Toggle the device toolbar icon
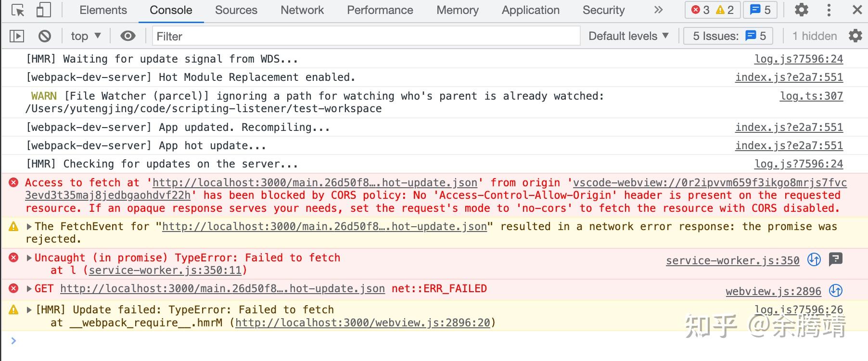The width and height of the screenshot is (868, 361). pyautogui.click(x=44, y=10)
